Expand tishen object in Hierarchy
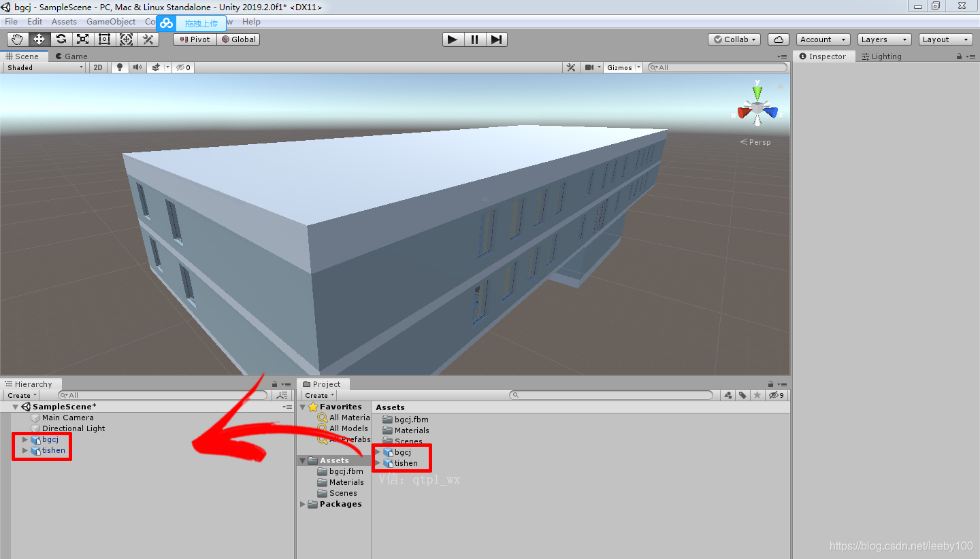The width and height of the screenshot is (980, 559). coord(25,450)
